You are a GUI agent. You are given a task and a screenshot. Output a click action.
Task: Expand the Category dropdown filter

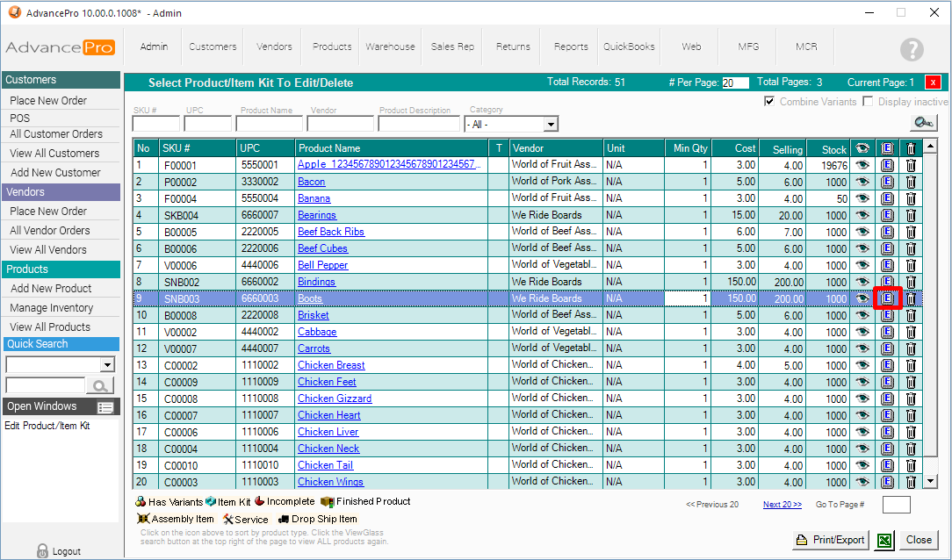[551, 125]
